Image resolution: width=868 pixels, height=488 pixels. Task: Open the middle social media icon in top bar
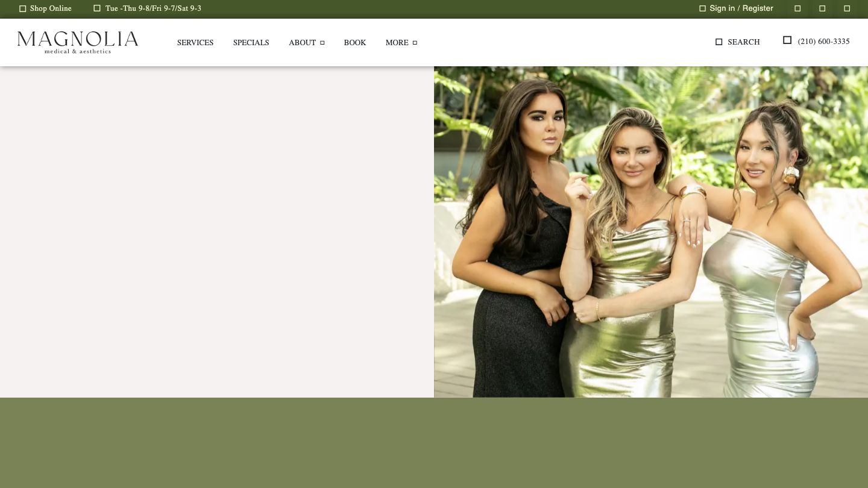(x=822, y=8)
